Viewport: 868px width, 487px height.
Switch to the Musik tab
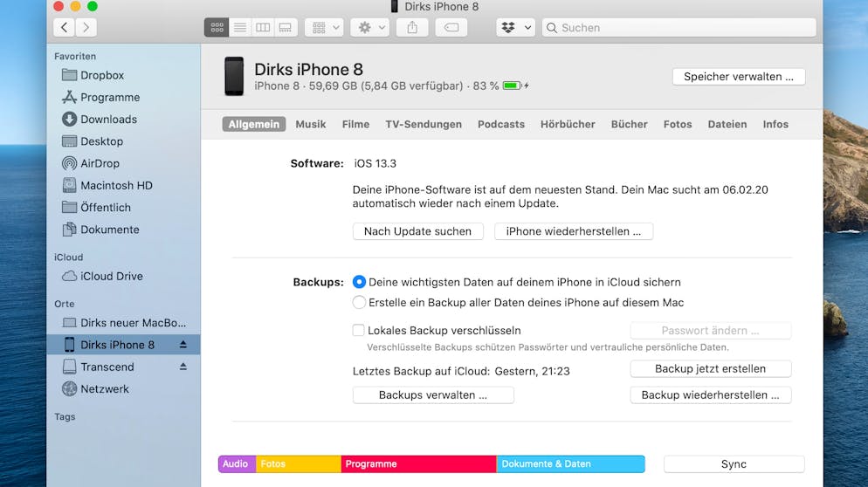(311, 124)
